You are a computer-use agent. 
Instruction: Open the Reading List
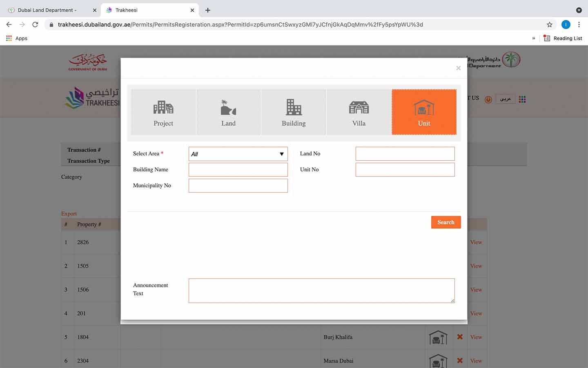click(x=563, y=38)
